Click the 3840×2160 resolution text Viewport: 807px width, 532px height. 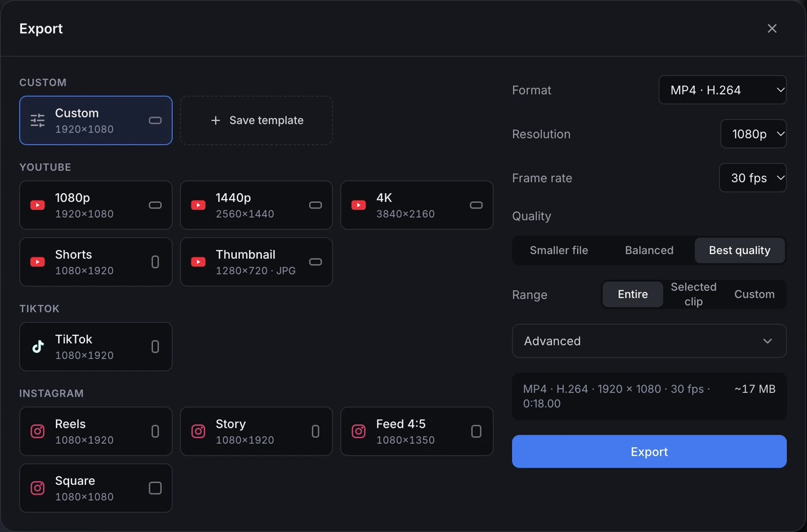pos(405,214)
